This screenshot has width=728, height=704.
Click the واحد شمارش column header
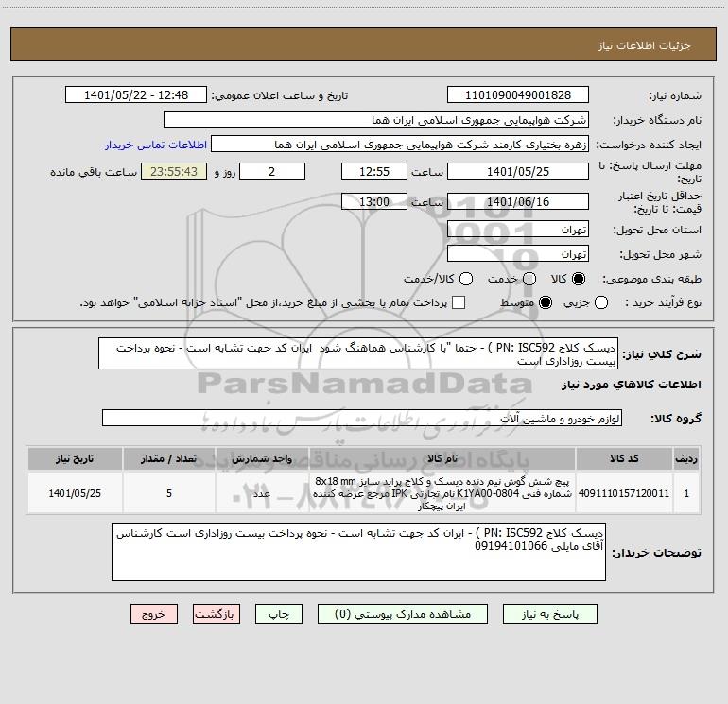[262, 458]
